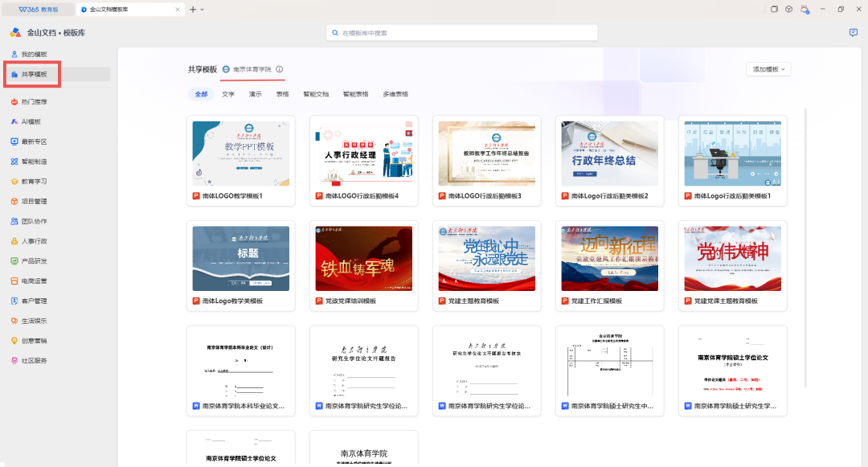Image resolution: width=868 pixels, height=467 pixels.
Task: Open the 南体Logo行政后勤类模板1 thumbnail
Action: click(x=732, y=154)
